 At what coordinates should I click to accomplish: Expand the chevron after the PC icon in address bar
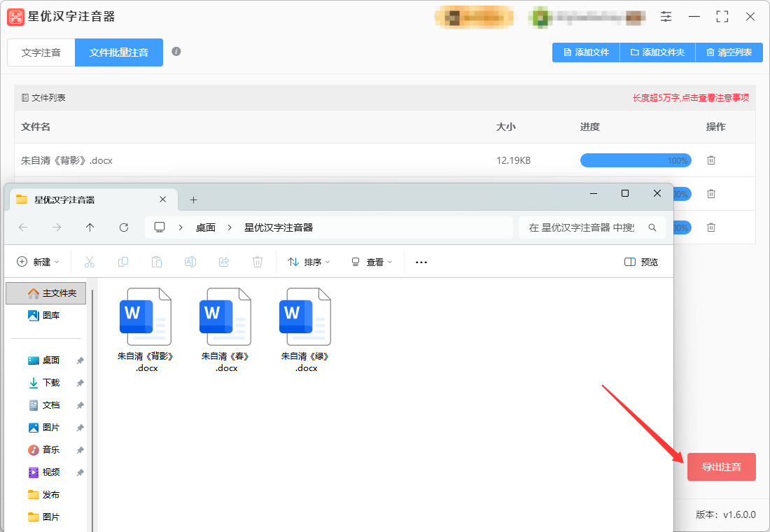click(181, 227)
